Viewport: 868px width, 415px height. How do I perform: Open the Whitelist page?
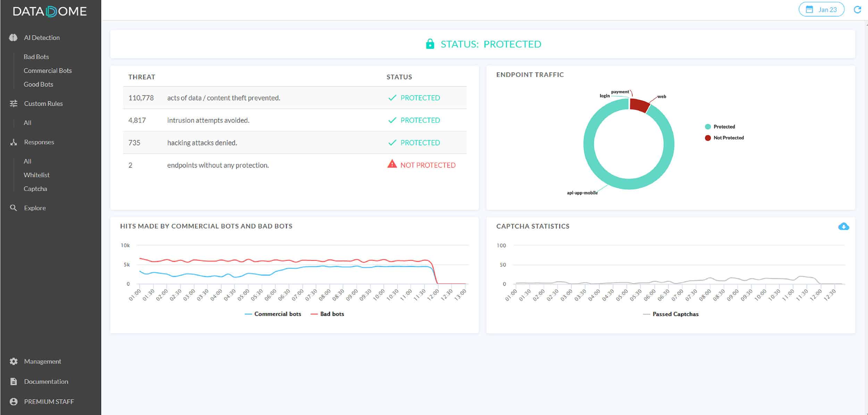click(36, 175)
